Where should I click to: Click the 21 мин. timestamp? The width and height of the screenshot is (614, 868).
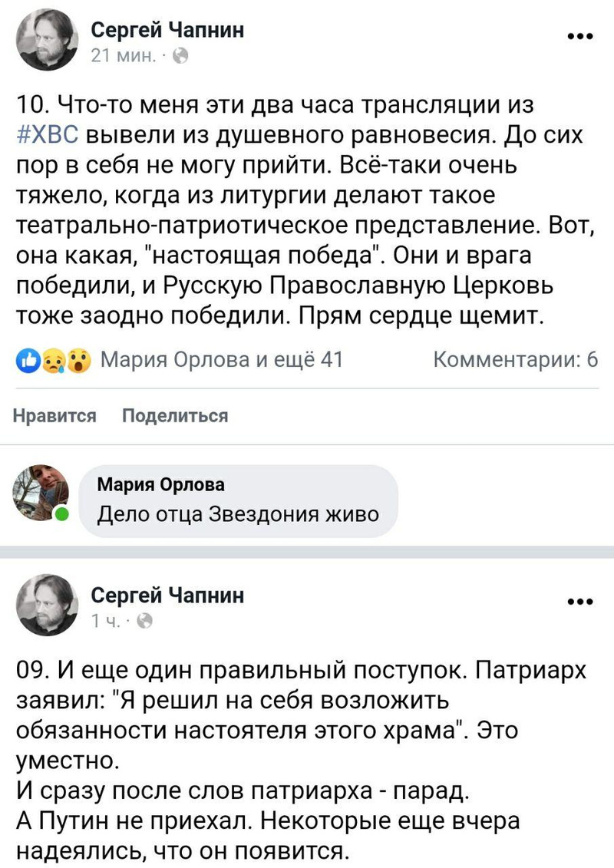pyautogui.click(x=126, y=56)
